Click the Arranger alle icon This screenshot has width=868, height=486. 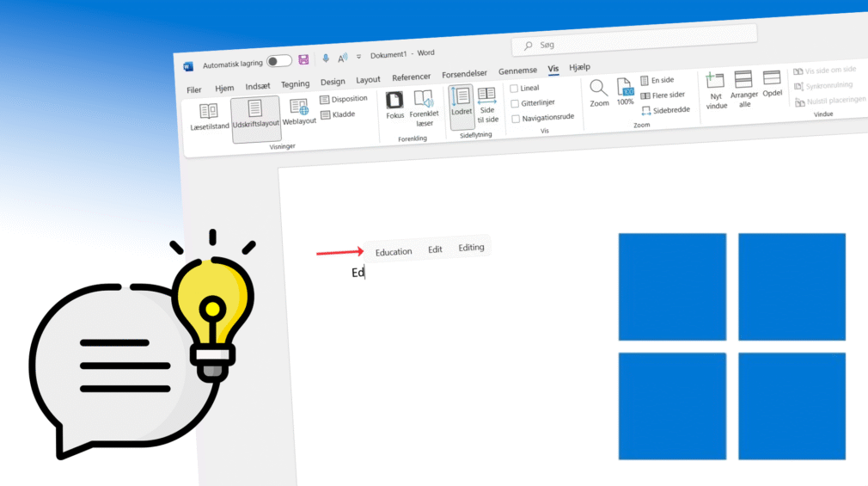coord(744,80)
